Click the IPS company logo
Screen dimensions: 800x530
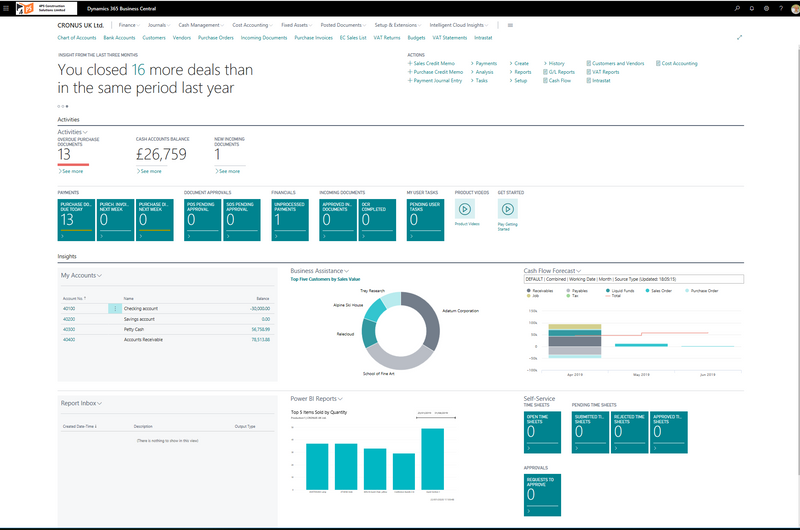pos(46,8)
